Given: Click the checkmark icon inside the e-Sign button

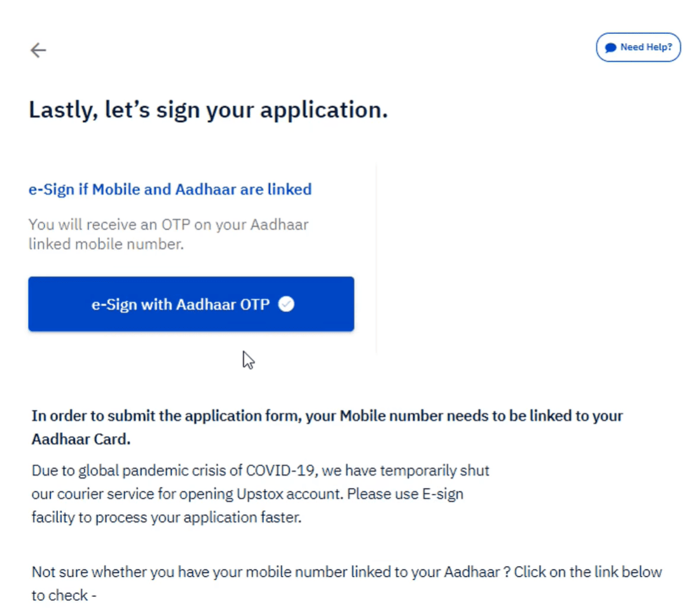Looking at the screenshot, I should point(286,304).
